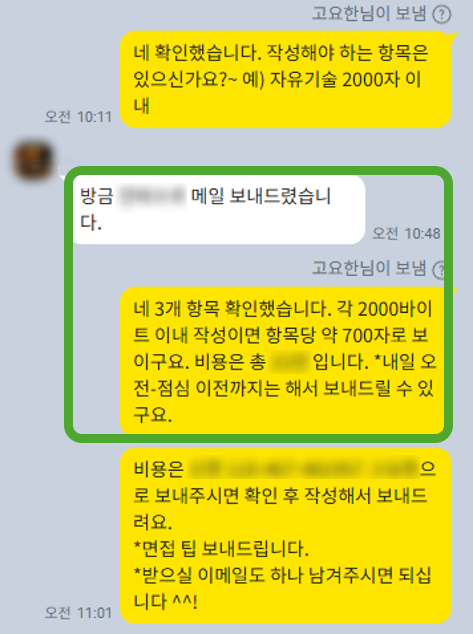This screenshot has height=634, width=473.
Task: Click the text 작성해야 하는 항목은
Action: point(348,53)
